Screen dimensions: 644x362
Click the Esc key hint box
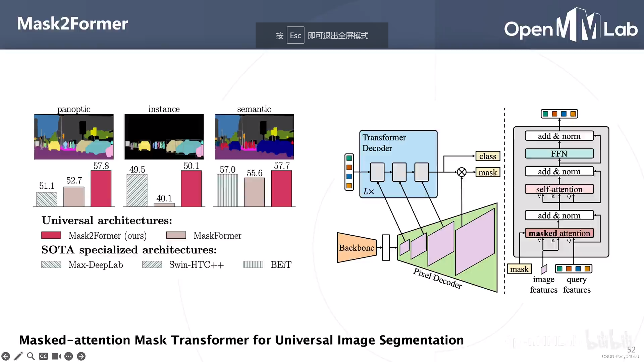295,35
